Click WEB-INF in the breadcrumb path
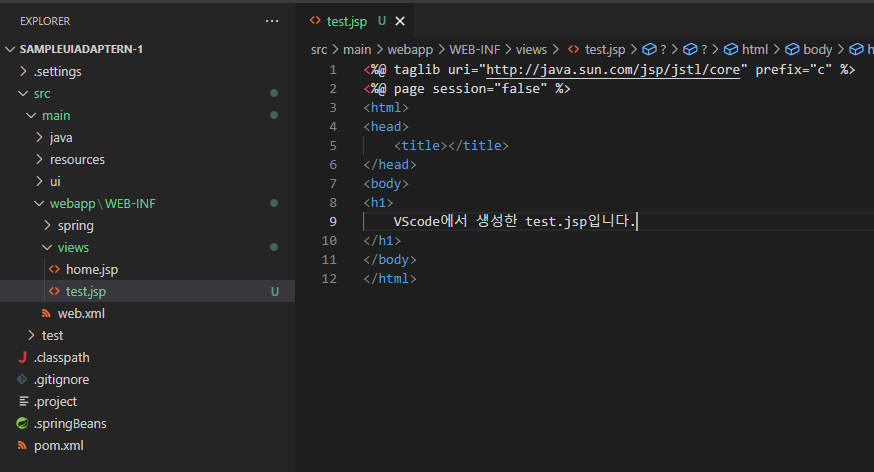874x472 pixels. [475, 50]
